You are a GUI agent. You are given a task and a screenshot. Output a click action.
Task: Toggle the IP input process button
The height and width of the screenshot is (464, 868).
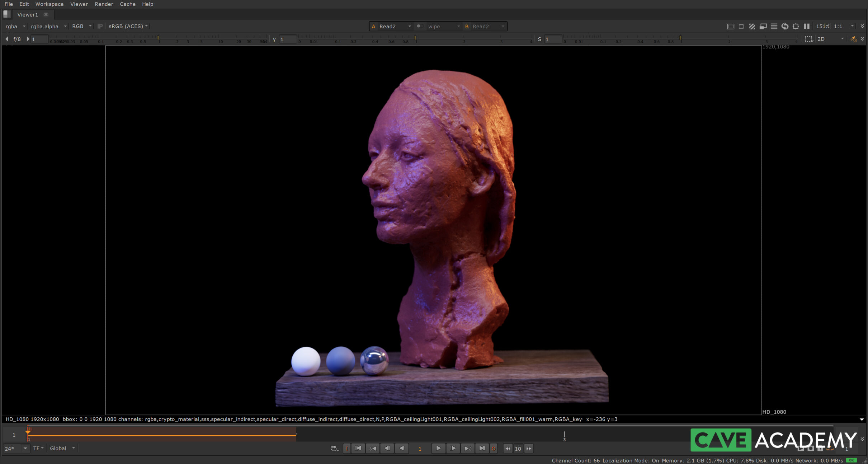[x=100, y=26]
